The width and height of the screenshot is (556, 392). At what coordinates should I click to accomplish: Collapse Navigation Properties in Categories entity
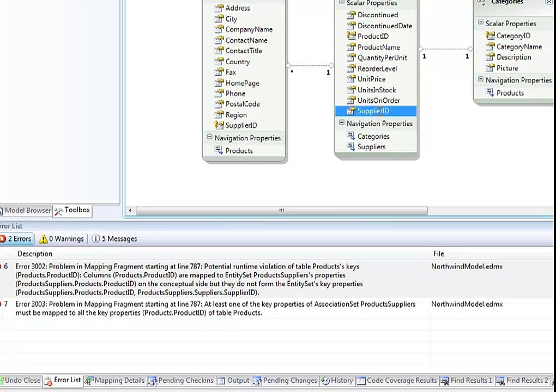(481, 79)
